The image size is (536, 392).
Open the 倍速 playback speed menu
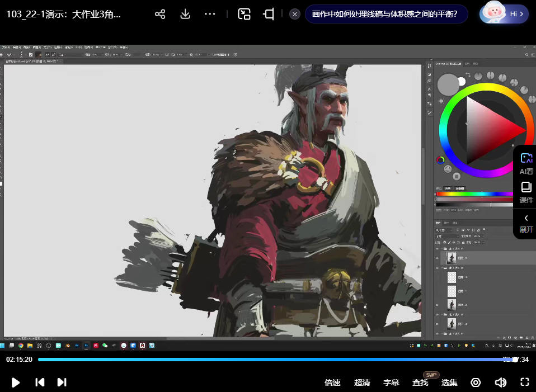click(332, 382)
